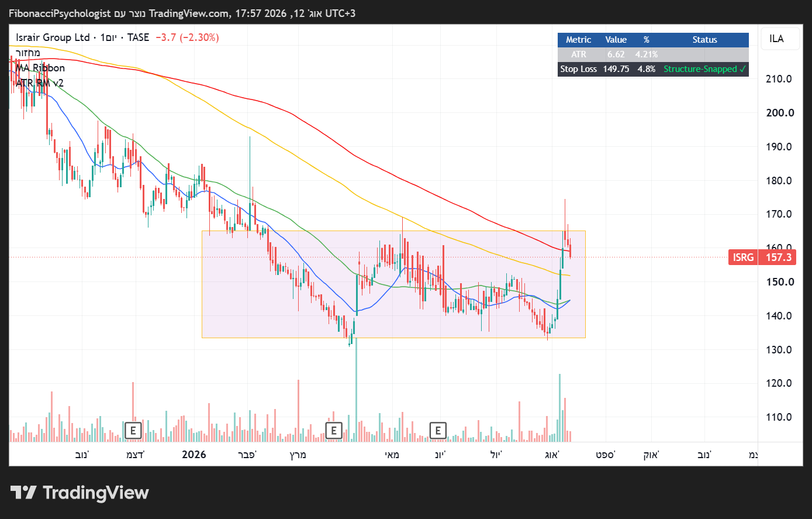Select the Stop Loss row label
Image resolution: width=812 pixels, height=519 pixels.
pyautogui.click(x=579, y=69)
